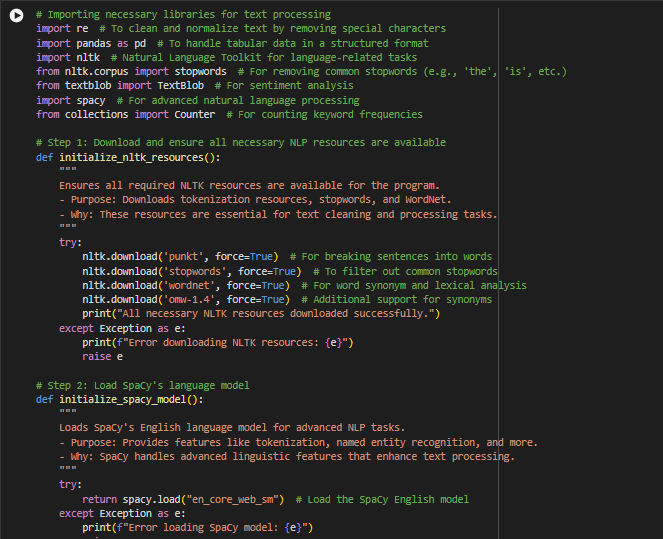The height and width of the screenshot is (539, 663).
Task: Click the 'try:' in initialize_spacy_model
Action: (x=71, y=485)
